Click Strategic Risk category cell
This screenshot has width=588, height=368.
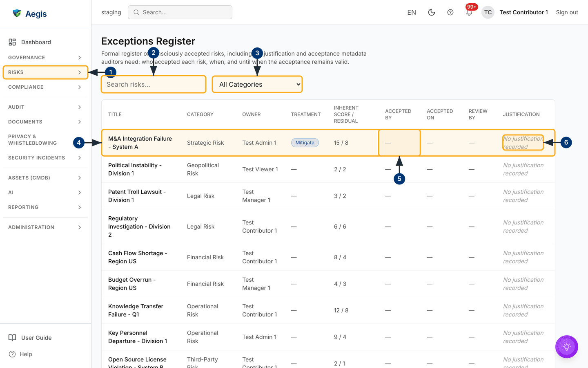tap(205, 143)
